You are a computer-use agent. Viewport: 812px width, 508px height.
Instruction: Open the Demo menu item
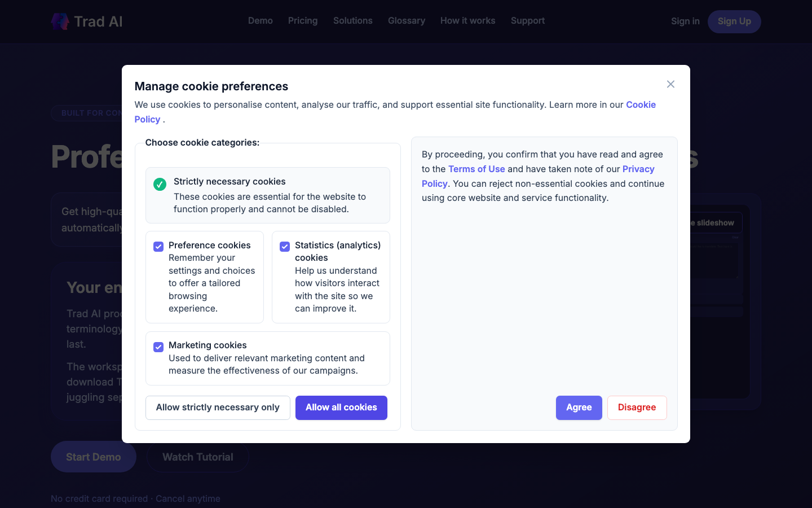(261, 21)
